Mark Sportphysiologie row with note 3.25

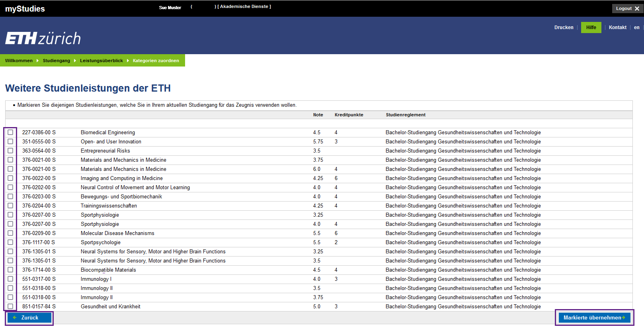pyautogui.click(x=10, y=215)
